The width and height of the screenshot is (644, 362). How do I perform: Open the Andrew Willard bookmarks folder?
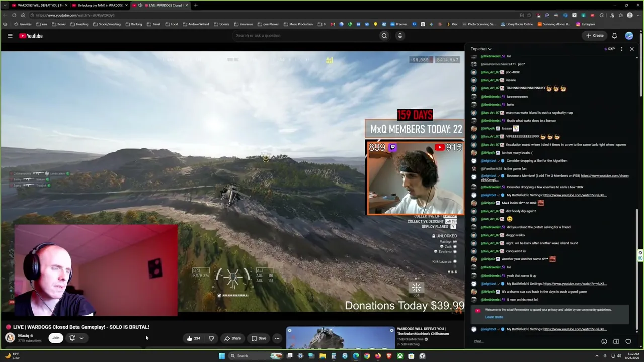pyautogui.click(x=196, y=24)
